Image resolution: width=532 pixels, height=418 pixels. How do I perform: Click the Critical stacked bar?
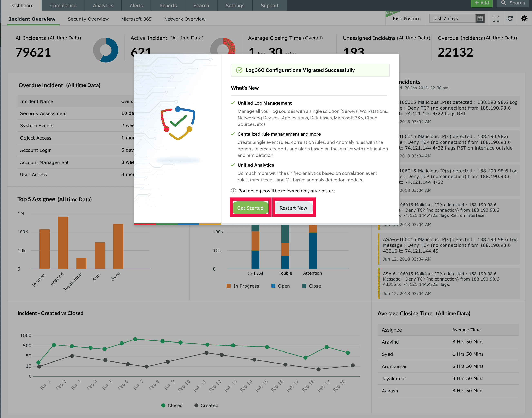(255, 247)
